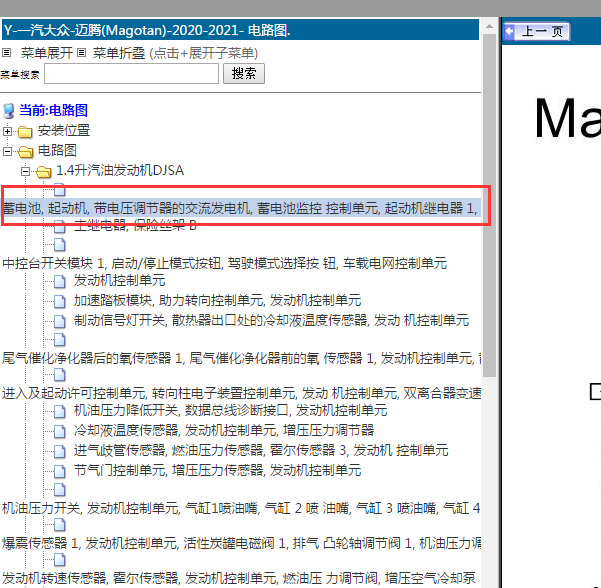Click 菜单展开 text link

47,53
